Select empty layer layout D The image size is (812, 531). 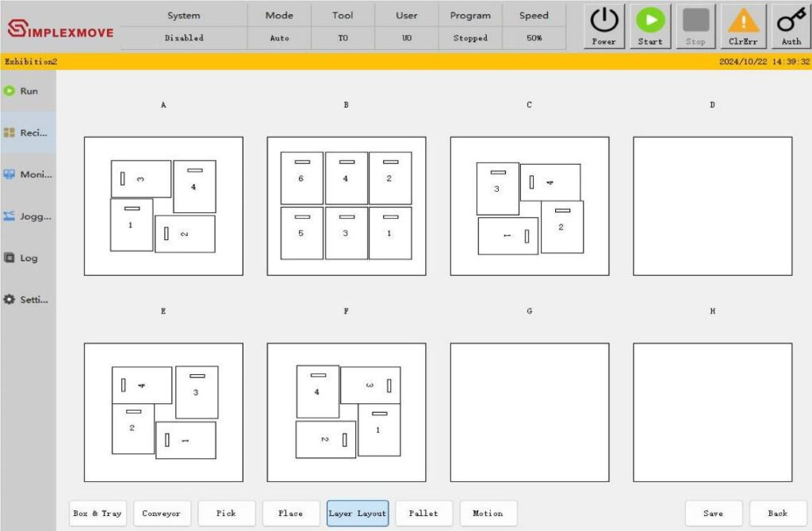pyautogui.click(x=712, y=206)
